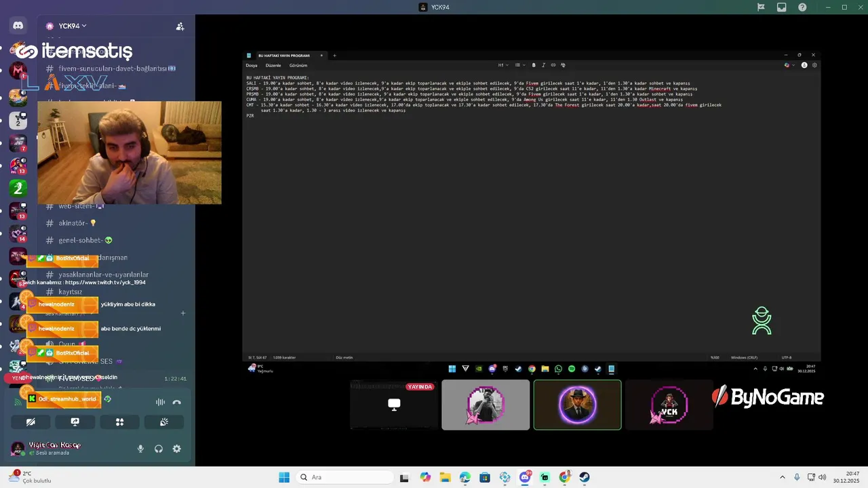Open the list style dropdown in Notepad
The width and height of the screenshot is (868, 488).
(x=519, y=65)
